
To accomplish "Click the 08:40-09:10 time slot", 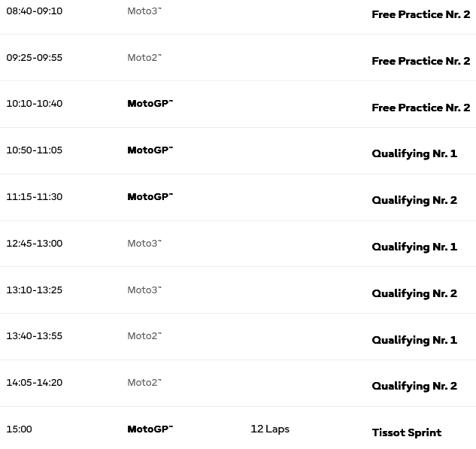I will pyautogui.click(x=35, y=11).
